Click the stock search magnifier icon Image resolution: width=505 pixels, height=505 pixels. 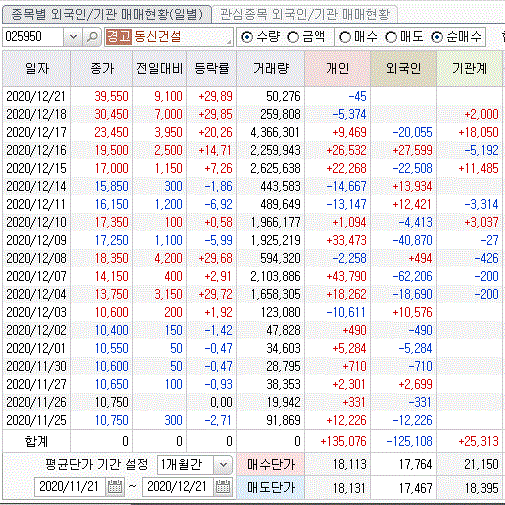click(92, 37)
